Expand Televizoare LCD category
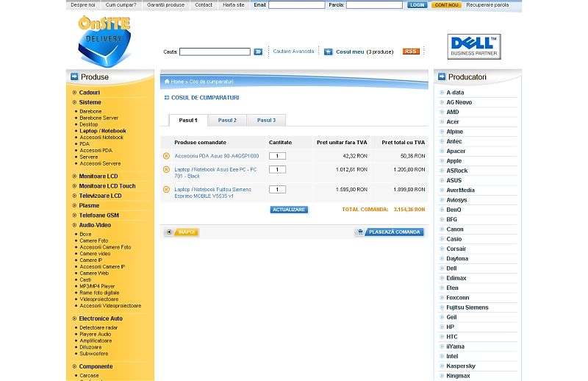 [100, 196]
